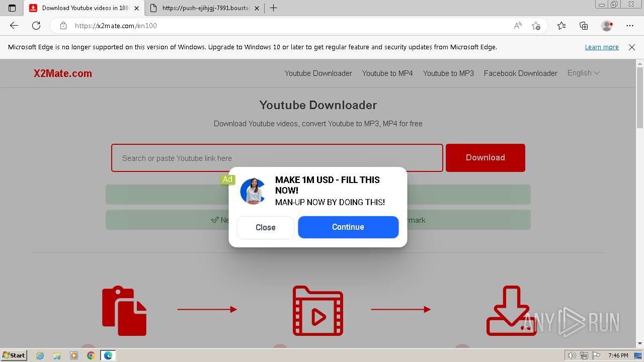Image resolution: width=644 pixels, height=362 pixels.
Task: Open a new tab with plus icon
Action: coord(273,8)
